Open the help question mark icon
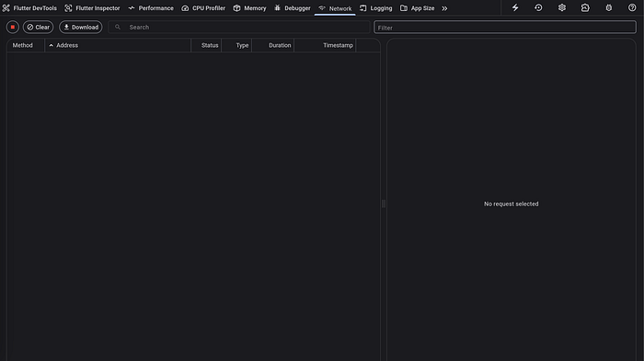Image resolution: width=644 pixels, height=361 pixels. 632,7
